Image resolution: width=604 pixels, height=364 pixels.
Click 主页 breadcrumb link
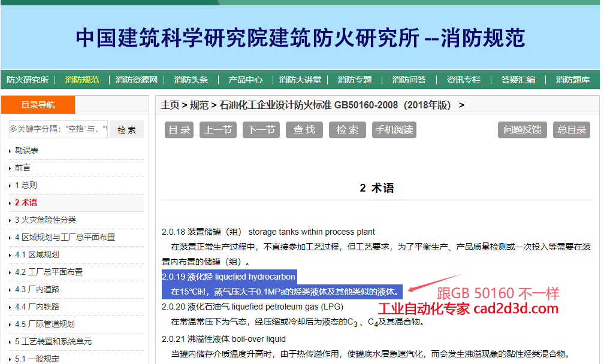point(170,105)
